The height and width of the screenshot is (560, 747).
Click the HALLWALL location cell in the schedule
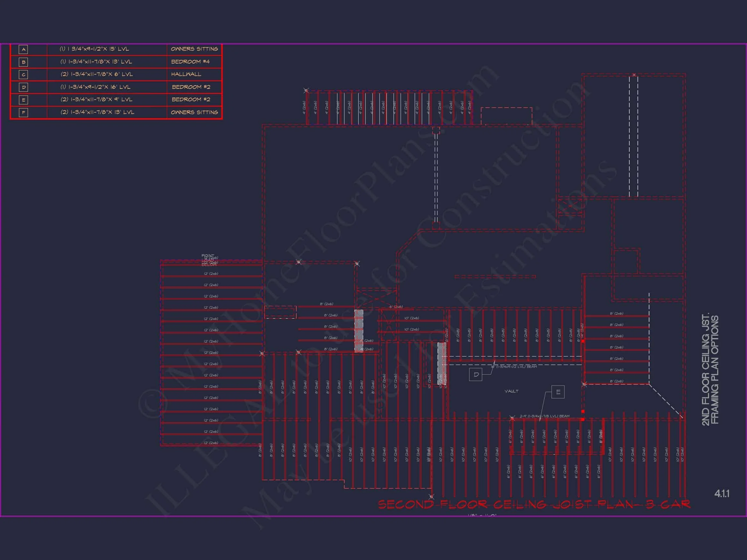pos(186,74)
